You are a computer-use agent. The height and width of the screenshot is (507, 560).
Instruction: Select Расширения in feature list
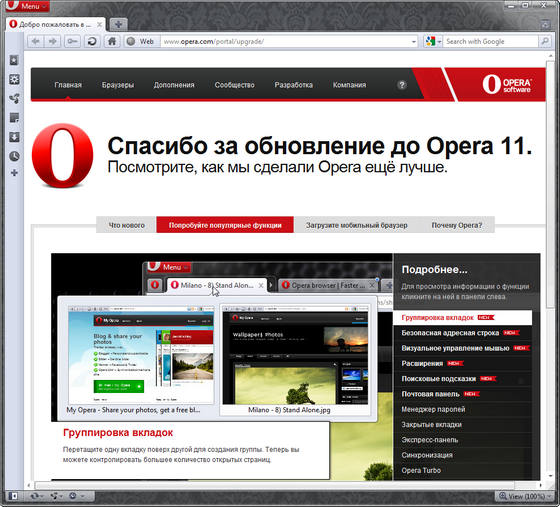462,363
